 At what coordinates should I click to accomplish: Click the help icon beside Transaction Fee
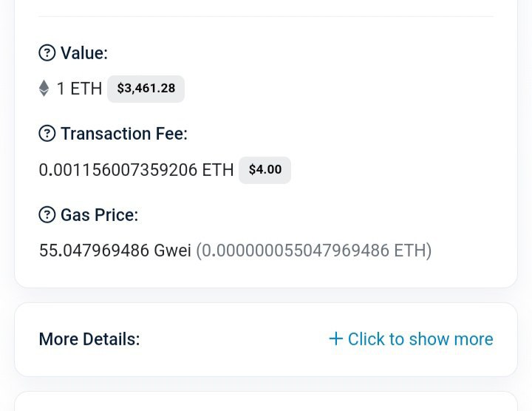[47, 134]
